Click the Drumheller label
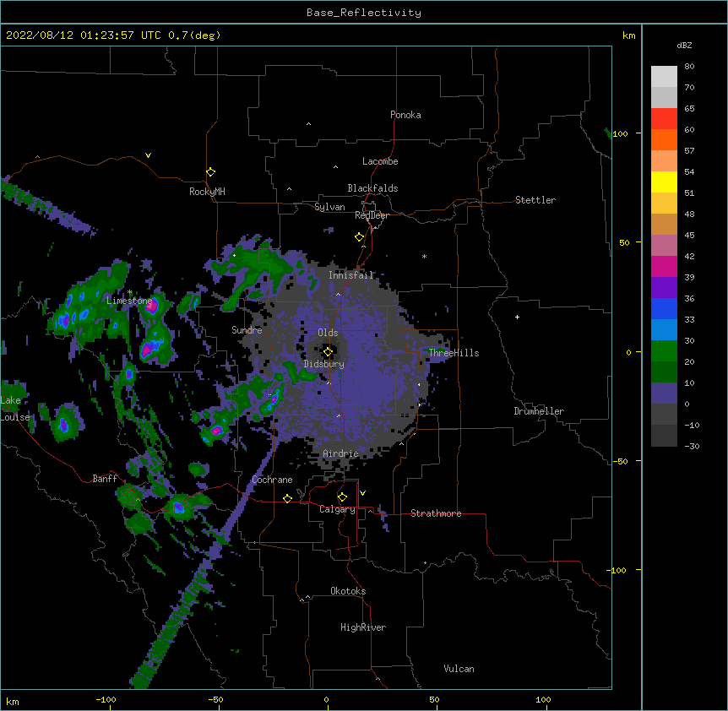This screenshot has height=711, width=728. (x=539, y=411)
